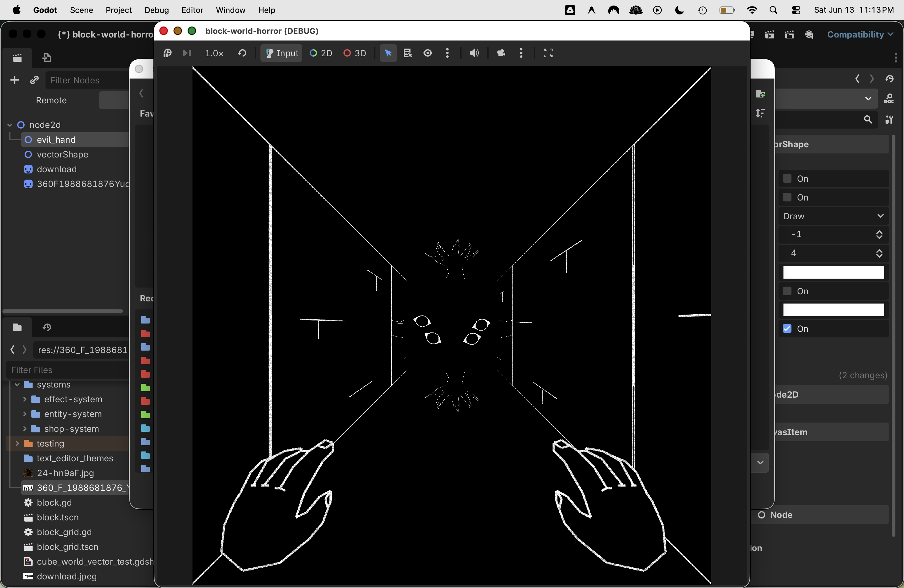Open the Scene menu

(x=81, y=10)
